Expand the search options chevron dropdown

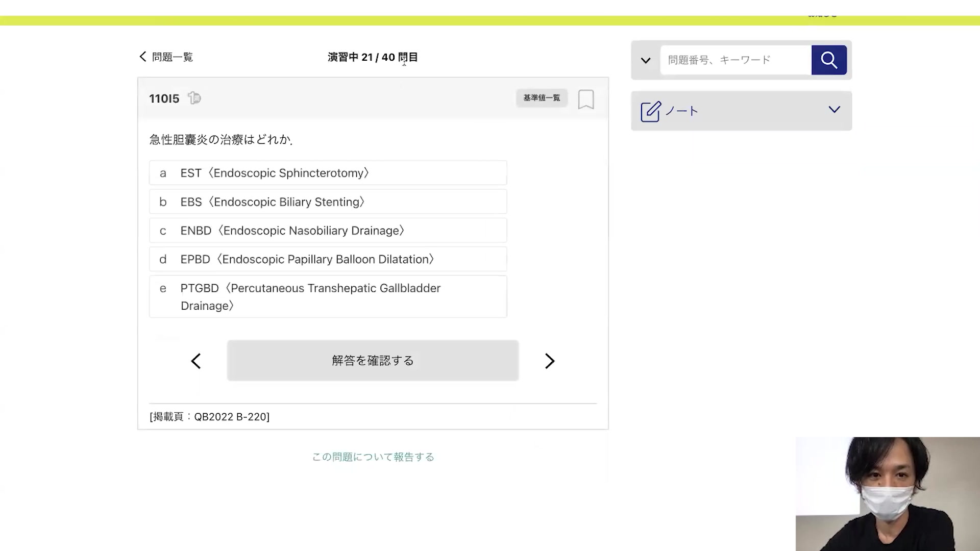(646, 61)
